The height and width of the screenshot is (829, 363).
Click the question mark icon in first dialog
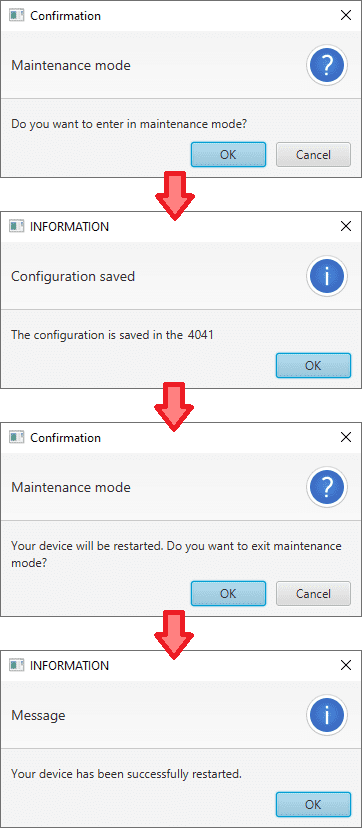(x=327, y=65)
